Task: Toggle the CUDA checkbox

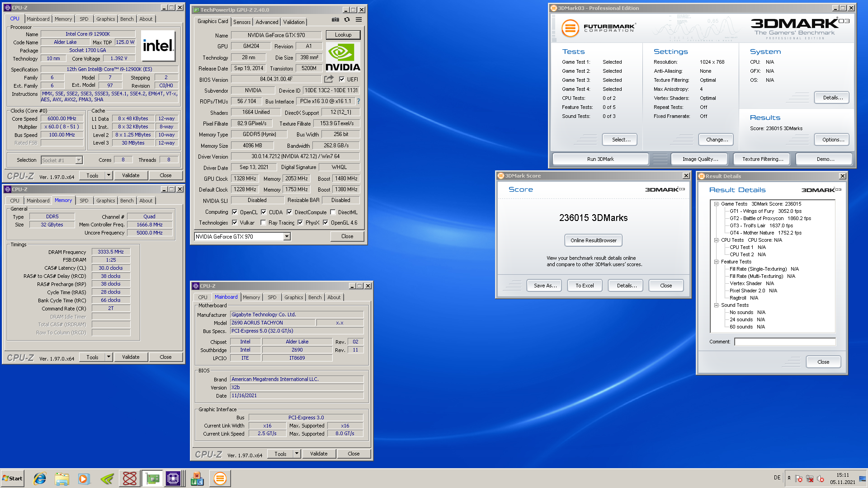Action: tap(264, 212)
